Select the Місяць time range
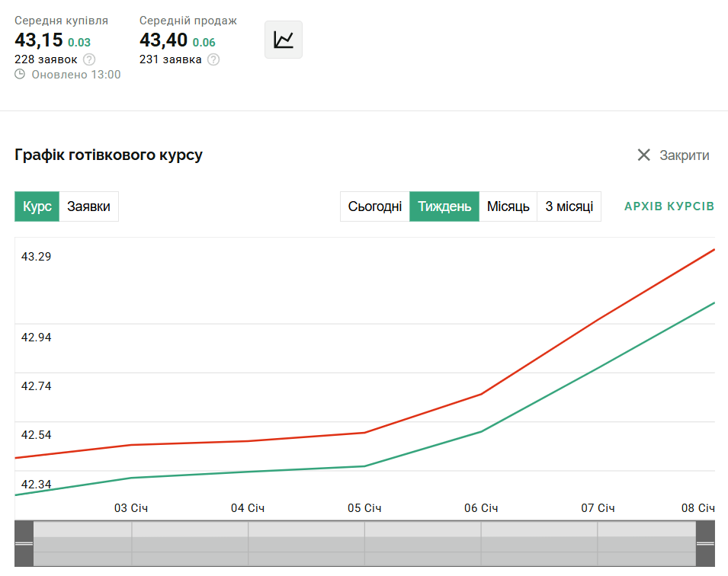 508,206
